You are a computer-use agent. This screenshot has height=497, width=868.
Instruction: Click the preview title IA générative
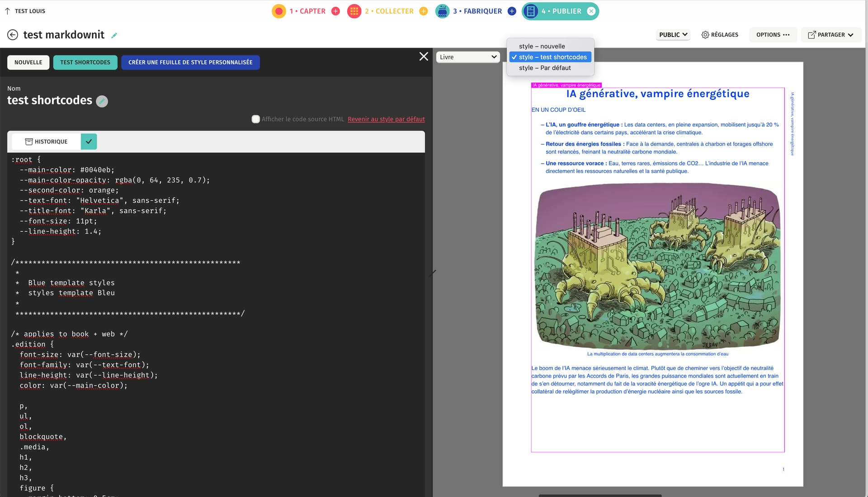click(658, 94)
